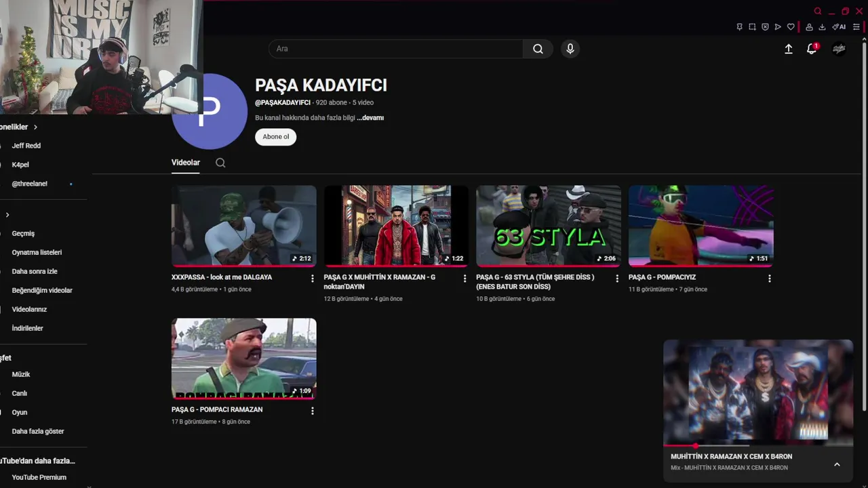Open the YouTube upload arrow icon
Viewport: 868px width, 488px height.
pos(789,49)
